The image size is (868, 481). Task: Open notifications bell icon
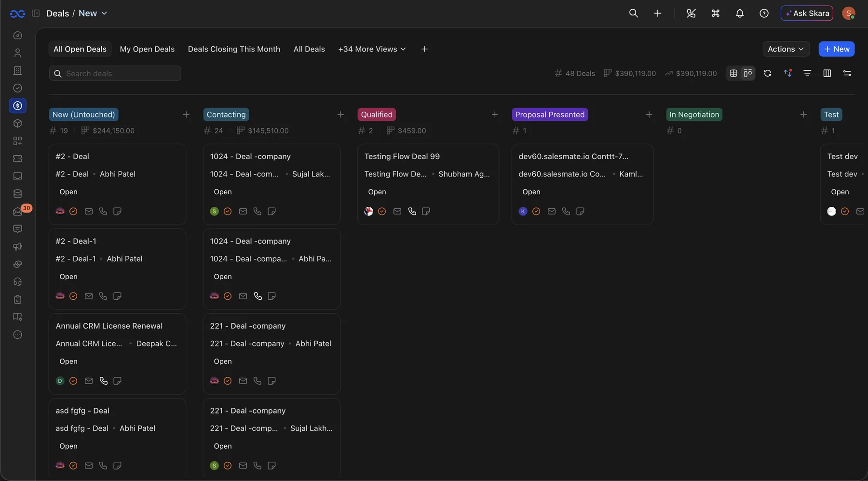tap(740, 13)
